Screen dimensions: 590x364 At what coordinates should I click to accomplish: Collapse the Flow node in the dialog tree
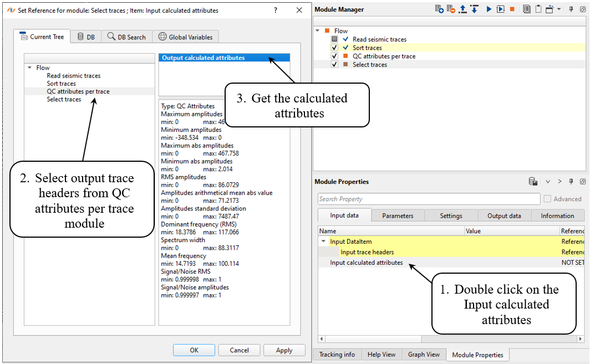29,68
